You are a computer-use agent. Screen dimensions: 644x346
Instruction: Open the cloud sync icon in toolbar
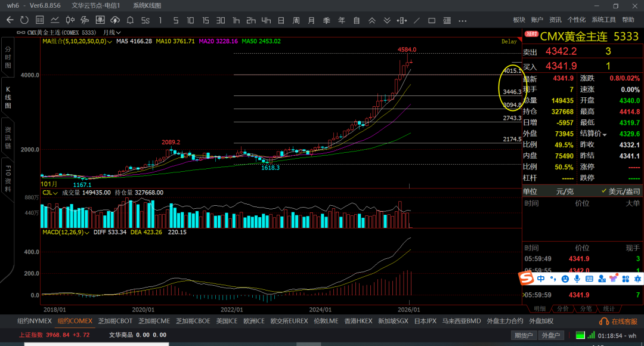click(115, 20)
